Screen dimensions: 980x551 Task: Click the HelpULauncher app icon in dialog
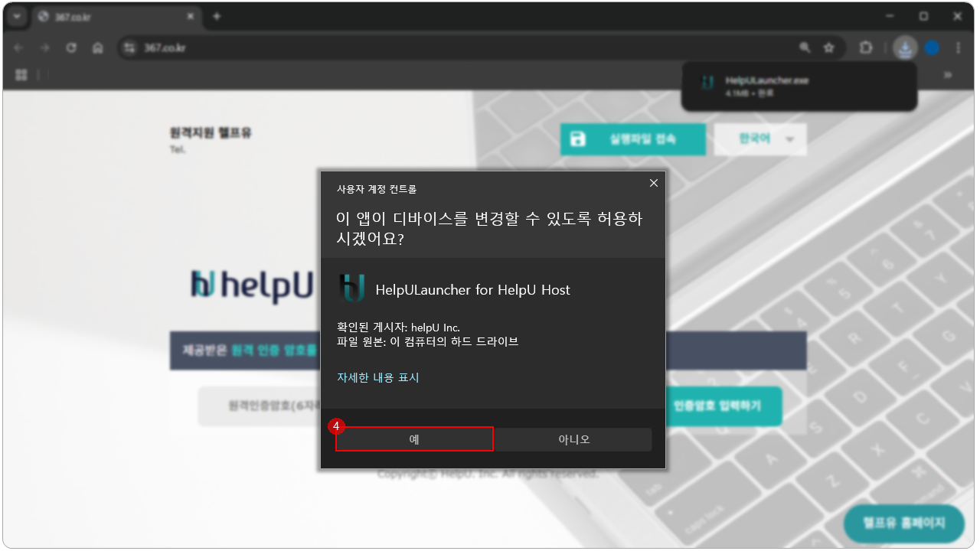(x=352, y=289)
